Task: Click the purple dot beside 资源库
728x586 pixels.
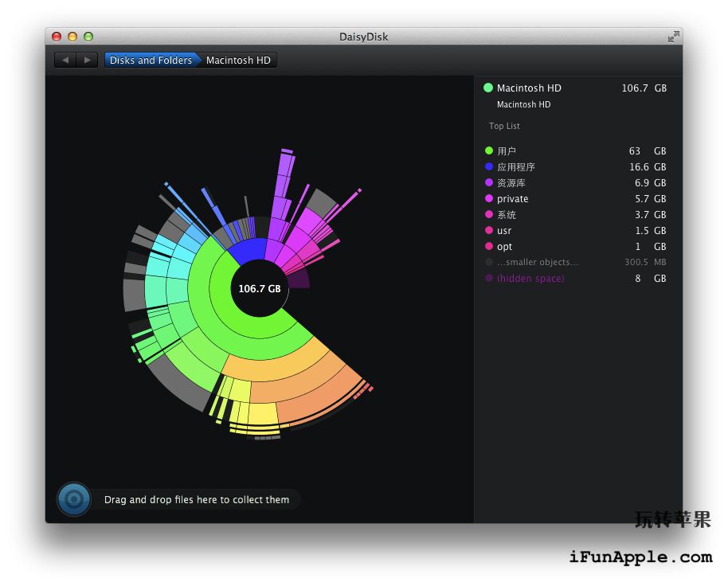Action: 489,182
